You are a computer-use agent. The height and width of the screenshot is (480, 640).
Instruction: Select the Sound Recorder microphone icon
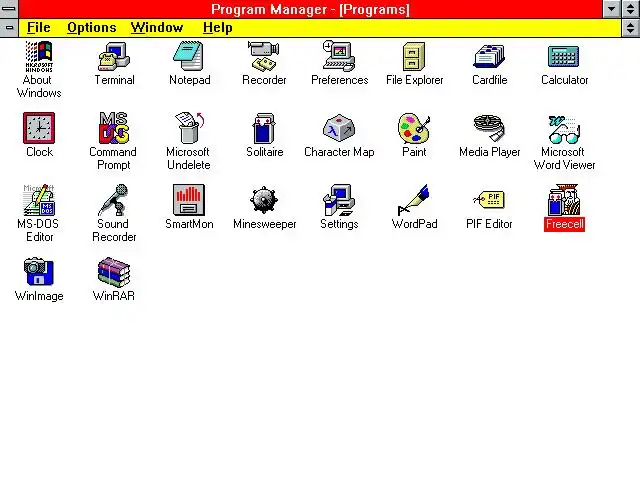click(114, 200)
